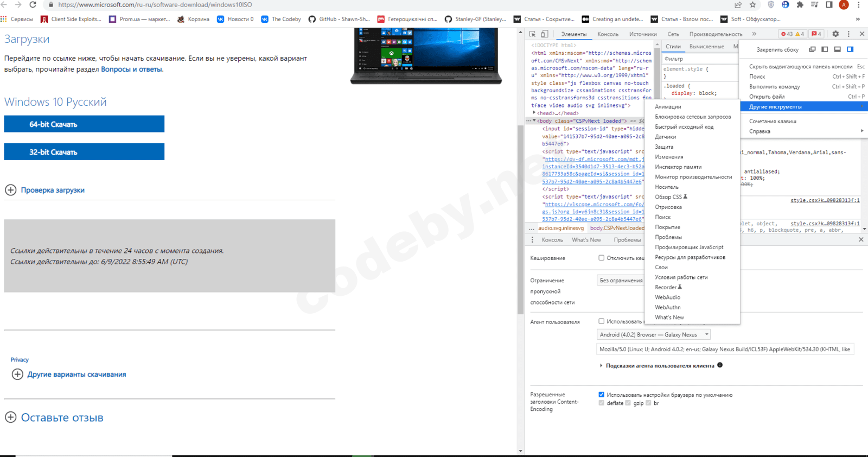Open the Client Side Exploits bookmark
Screen dimensions: 868x457
click(71, 19)
